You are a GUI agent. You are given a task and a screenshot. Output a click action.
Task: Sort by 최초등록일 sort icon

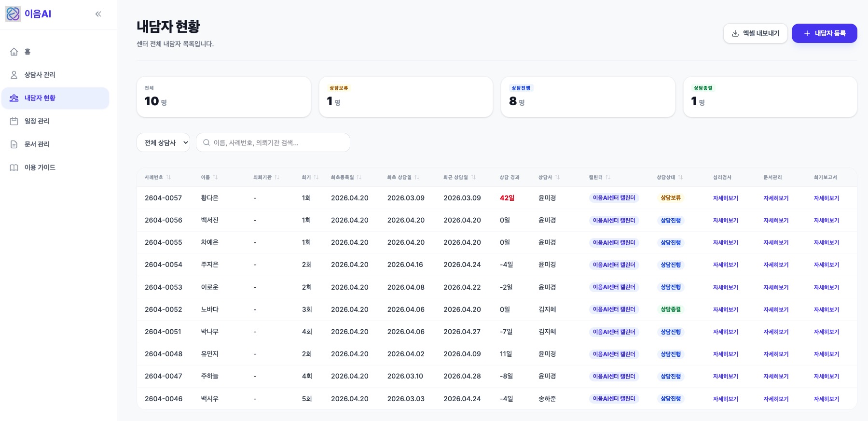pyautogui.click(x=359, y=178)
